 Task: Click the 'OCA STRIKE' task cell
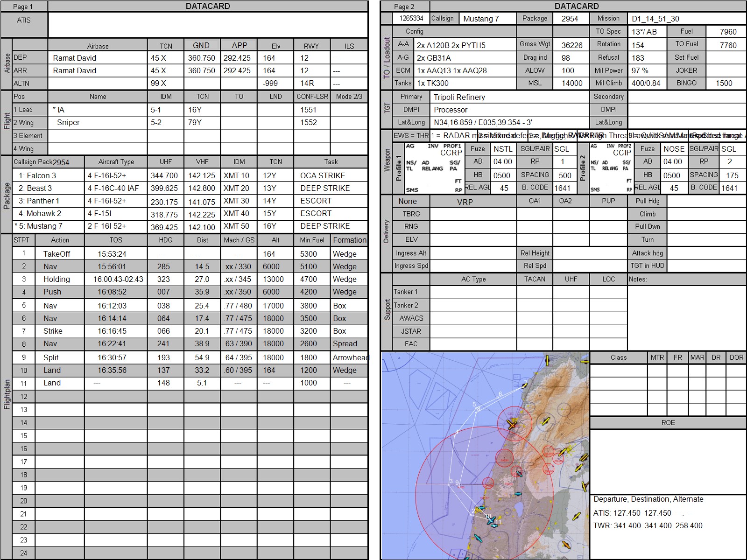[323, 175]
